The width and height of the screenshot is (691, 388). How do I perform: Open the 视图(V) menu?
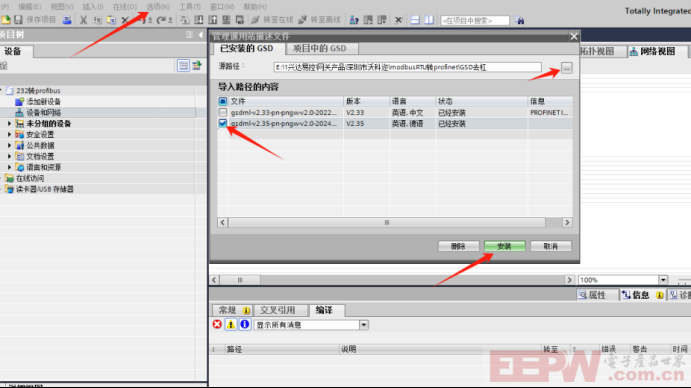62,7
